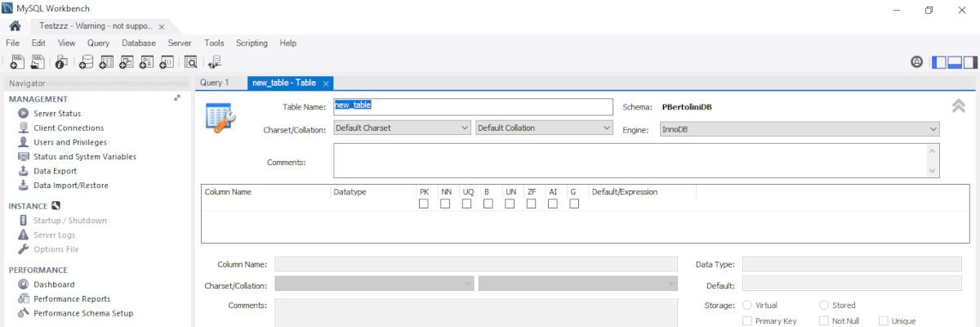Toggle the NN column checkbox
980x327 pixels.
445,204
